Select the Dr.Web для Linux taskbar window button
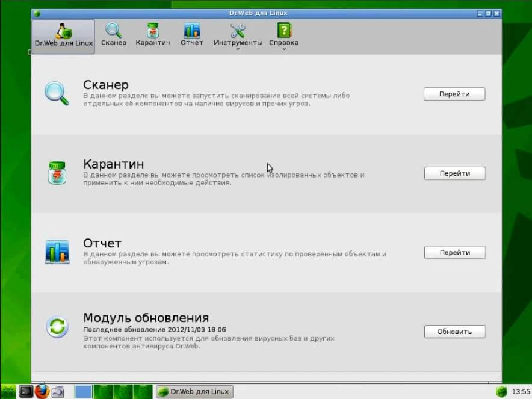Image resolution: width=532 pixels, height=399 pixels. coord(194,392)
